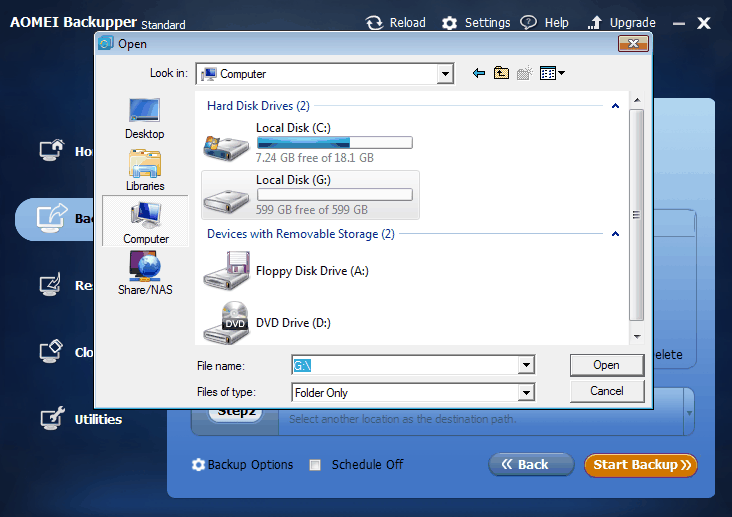
Task: Click Local Disk (C:) usage bar
Action: click(335, 142)
